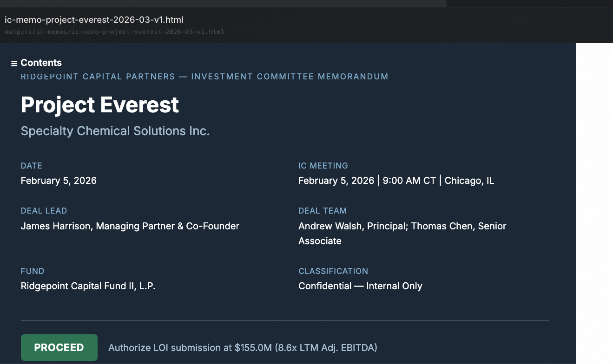
Task: Select the Chicago, IL location text
Action: coord(469,180)
